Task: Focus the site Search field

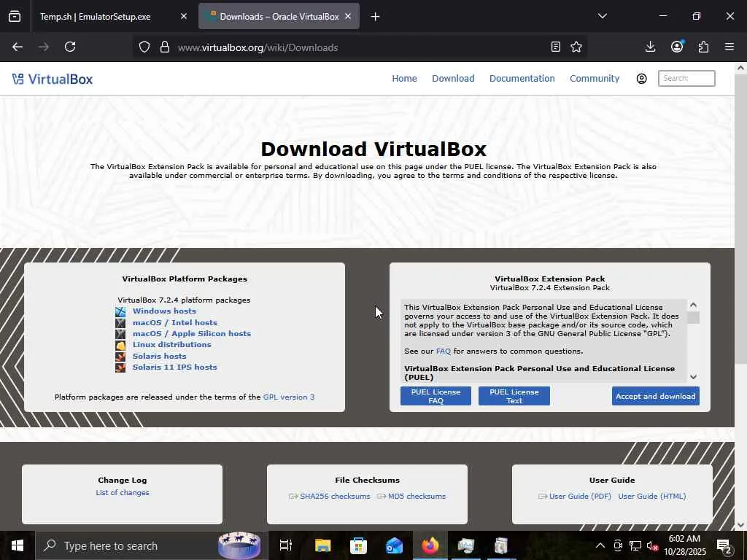Action: point(686,79)
